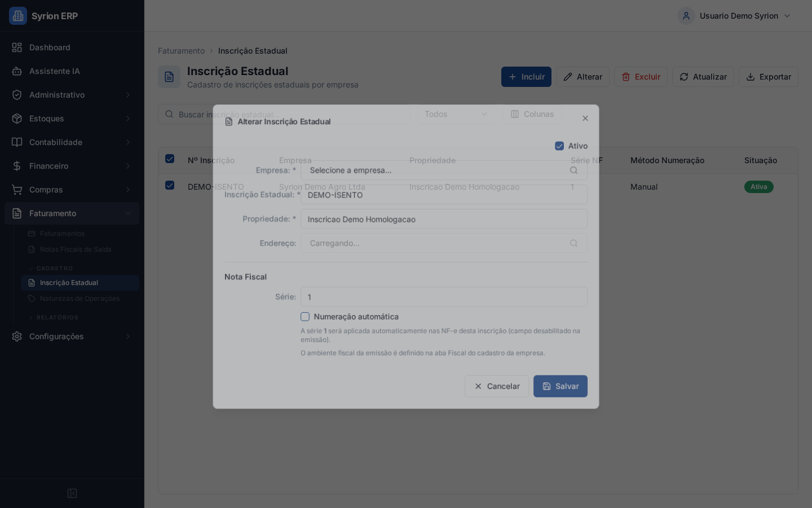Click the Assistente IA robot icon
The width and height of the screenshot is (812, 508).
(x=17, y=71)
